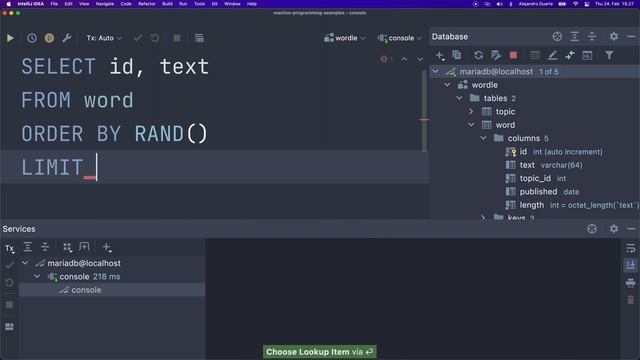This screenshot has width=640, height=360.
Task: Open the filter funnel in Database panel
Action: 609,55
